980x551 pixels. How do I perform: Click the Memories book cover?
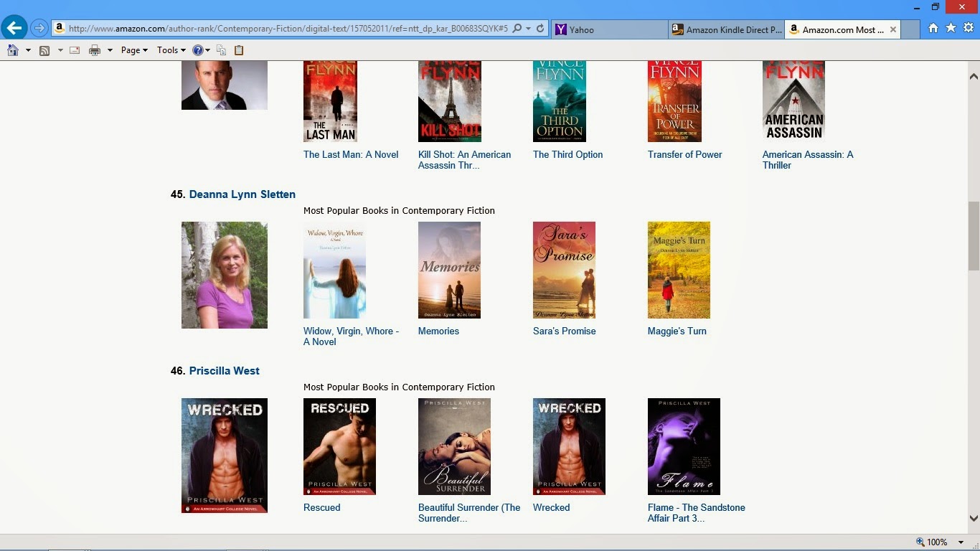click(449, 270)
